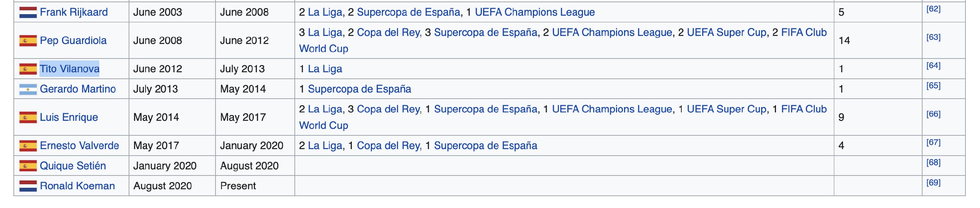The width and height of the screenshot is (980, 208).
Task: Click the Netherlands flag beside Frank Rijkaard
Action: tap(28, 12)
